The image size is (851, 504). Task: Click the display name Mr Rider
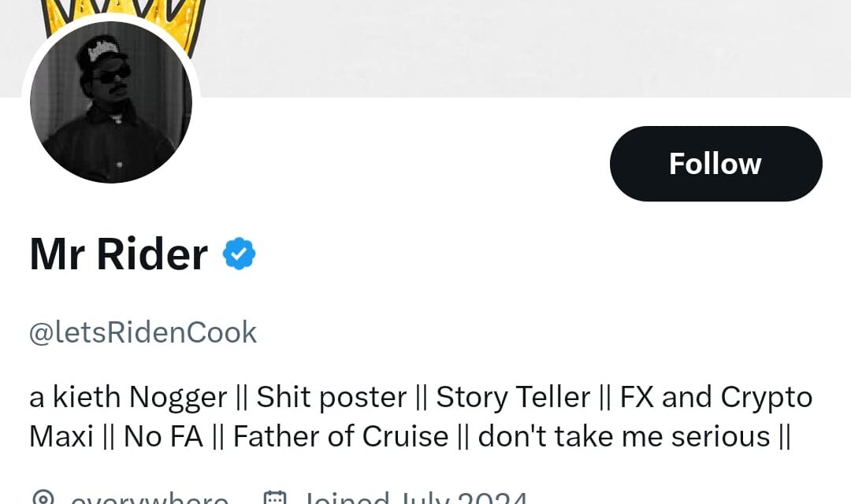[x=118, y=255]
